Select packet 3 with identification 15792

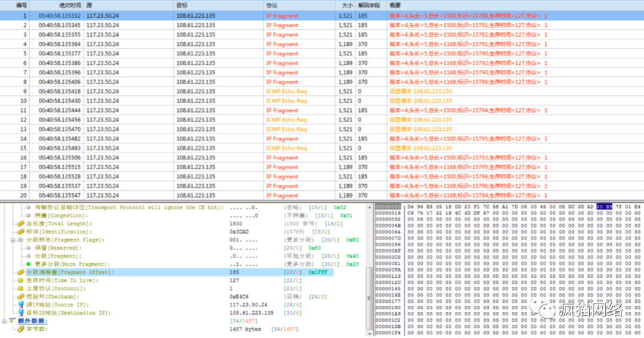coord(468,35)
